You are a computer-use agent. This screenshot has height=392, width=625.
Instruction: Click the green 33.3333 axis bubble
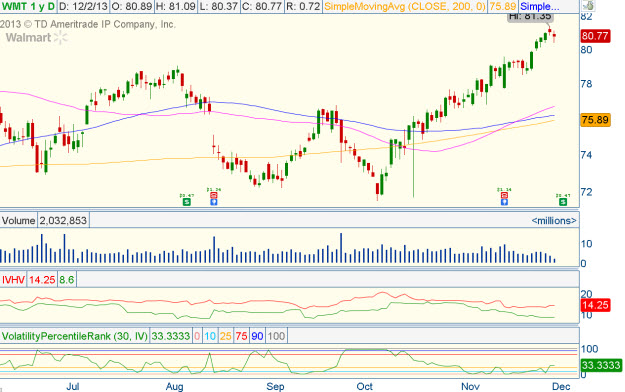(601, 365)
